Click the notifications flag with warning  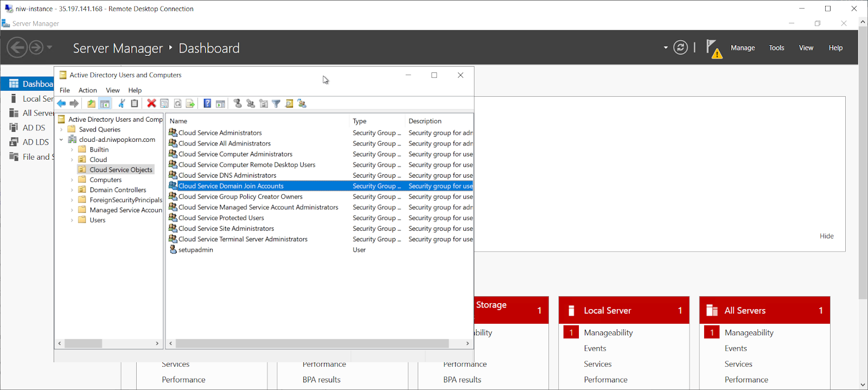714,48
